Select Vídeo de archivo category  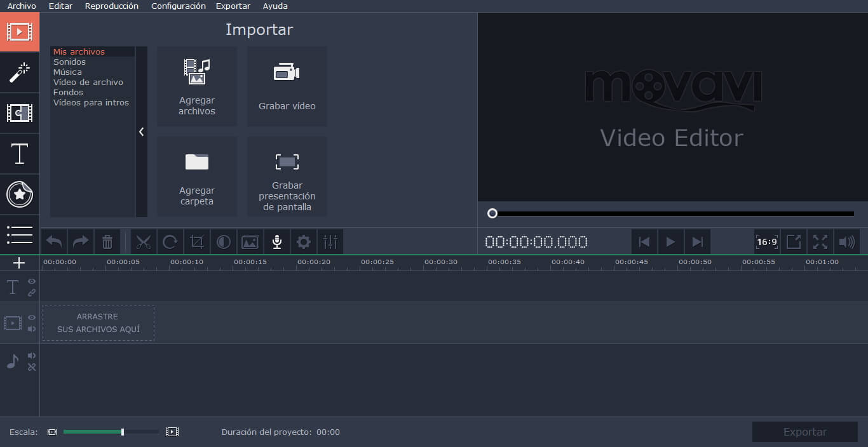(92, 82)
